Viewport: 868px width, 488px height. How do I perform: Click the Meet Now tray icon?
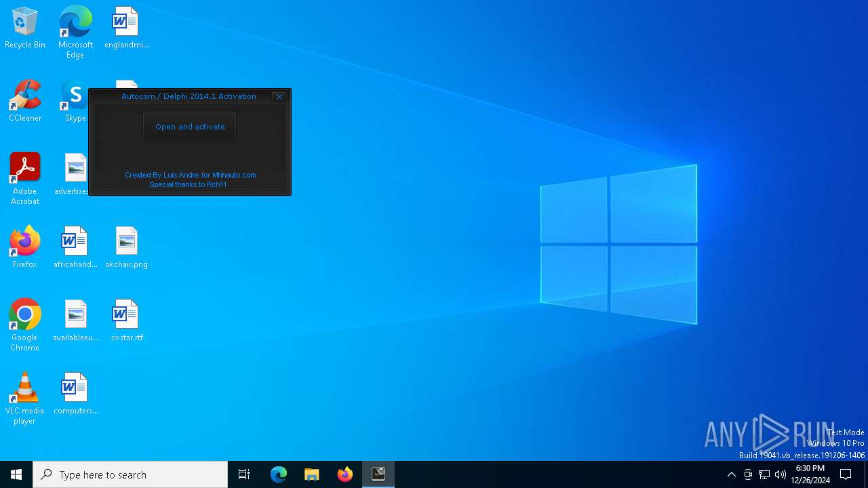click(x=748, y=474)
